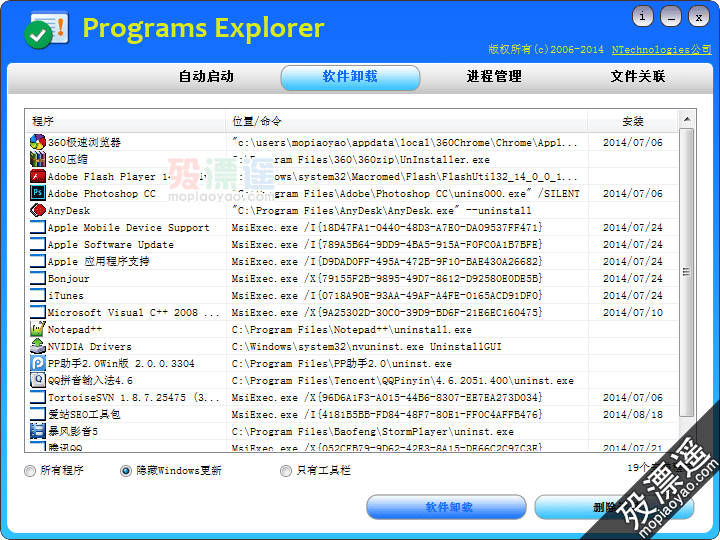Image resolution: width=720 pixels, height=540 pixels.
Task: Click the Adobe Flash Player icon
Action: [38, 176]
